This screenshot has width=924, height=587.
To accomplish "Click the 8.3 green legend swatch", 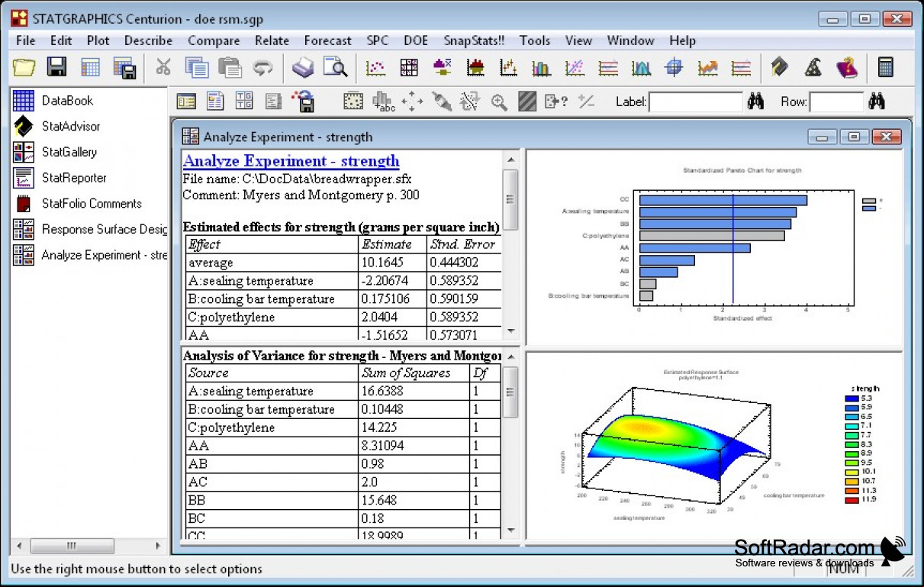I will (851, 443).
